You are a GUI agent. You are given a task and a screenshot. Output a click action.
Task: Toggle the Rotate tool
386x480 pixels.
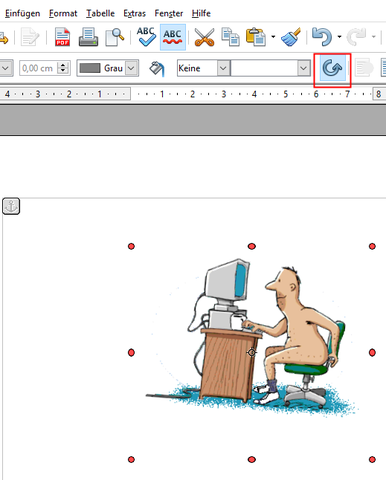point(332,68)
